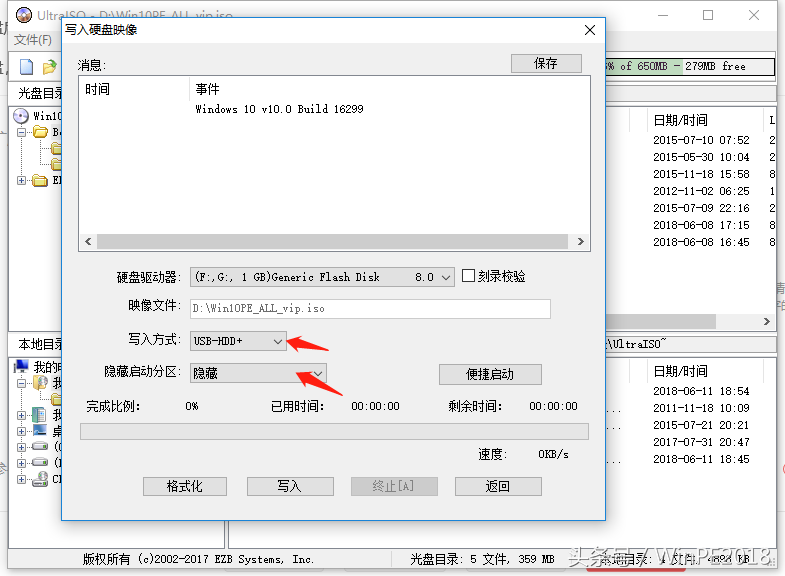Click the My Computer icon in local tree

click(x=21, y=366)
